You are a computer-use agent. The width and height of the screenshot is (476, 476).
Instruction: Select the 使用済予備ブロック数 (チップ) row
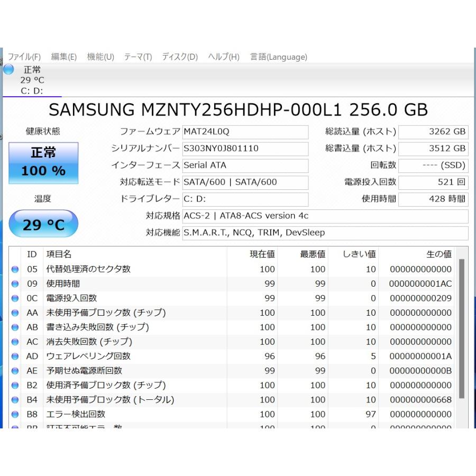(x=232, y=385)
